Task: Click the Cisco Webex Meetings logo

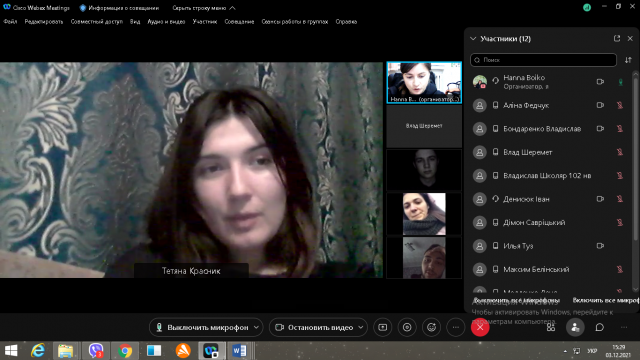Action: tap(7, 7)
